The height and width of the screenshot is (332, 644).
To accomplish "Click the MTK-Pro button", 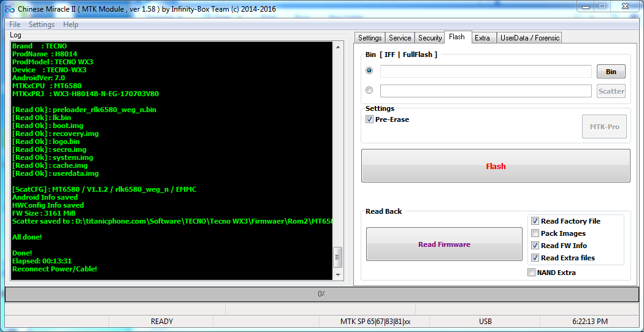I will 605,127.
